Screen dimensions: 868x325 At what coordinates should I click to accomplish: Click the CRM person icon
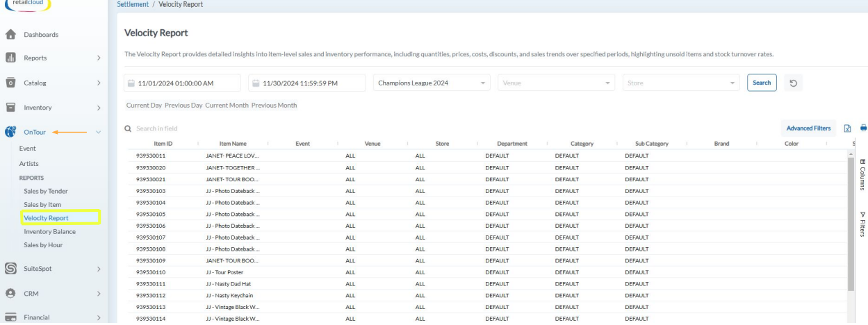click(10, 293)
